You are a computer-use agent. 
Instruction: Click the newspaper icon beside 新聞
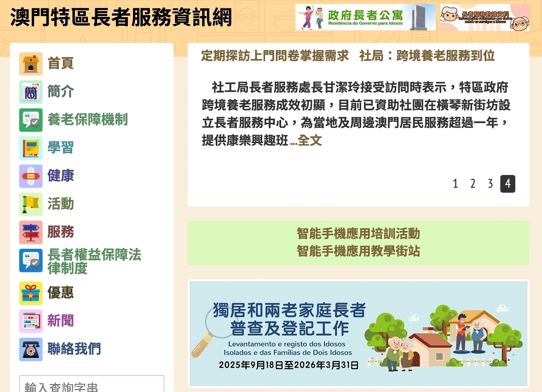31,321
